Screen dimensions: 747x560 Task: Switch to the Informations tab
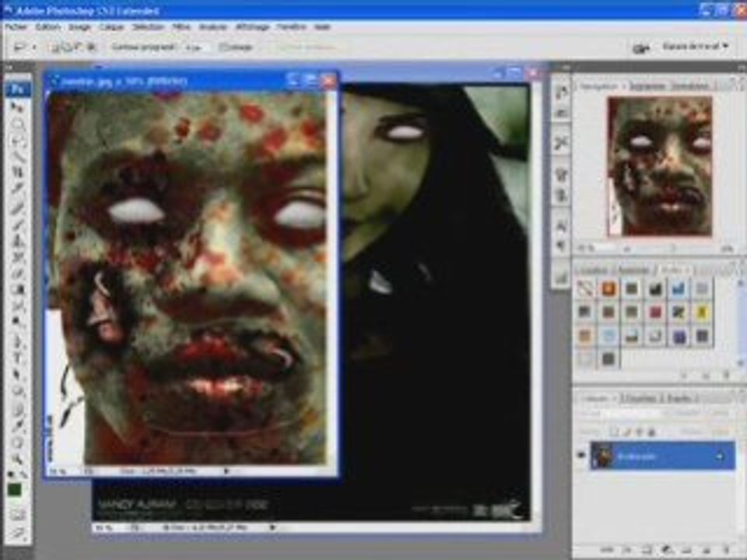pyautogui.click(x=690, y=86)
